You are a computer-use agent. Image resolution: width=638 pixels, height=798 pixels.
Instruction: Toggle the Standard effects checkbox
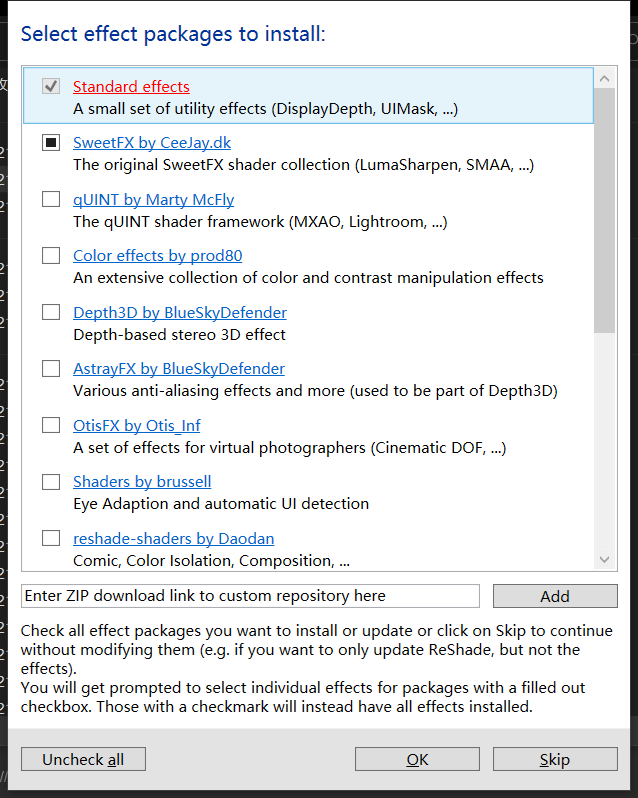(x=51, y=86)
